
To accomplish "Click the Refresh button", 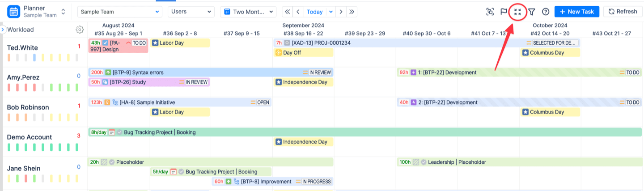I will tap(622, 12).
